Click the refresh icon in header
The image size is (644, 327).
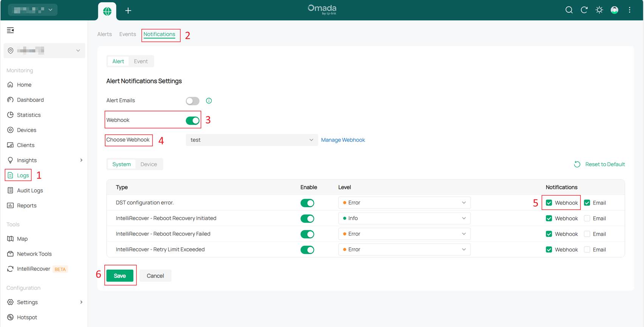click(x=584, y=10)
